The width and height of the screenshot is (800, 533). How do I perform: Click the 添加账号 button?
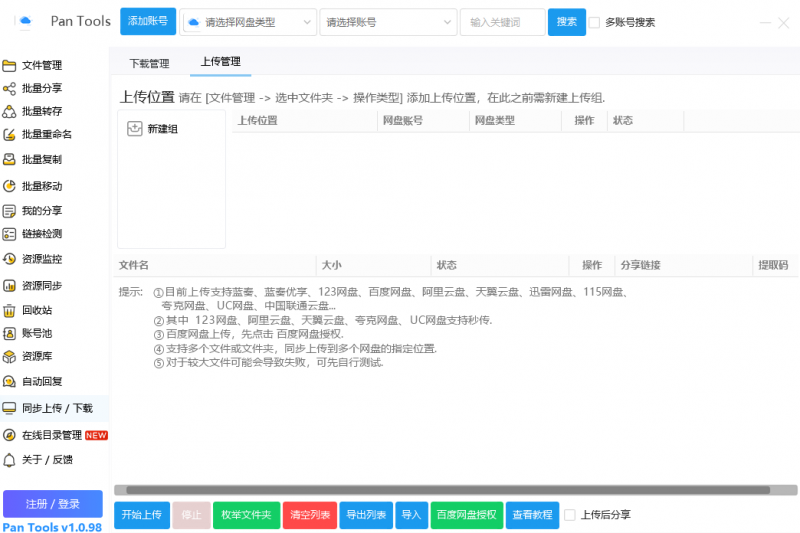pyautogui.click(x=148, y=21)
